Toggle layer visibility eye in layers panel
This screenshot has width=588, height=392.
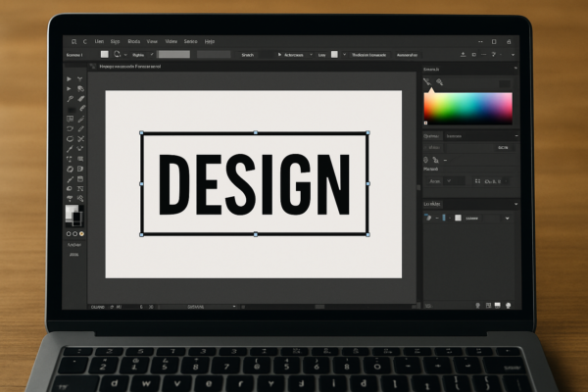pyautogui.click(x=428, y=217)
